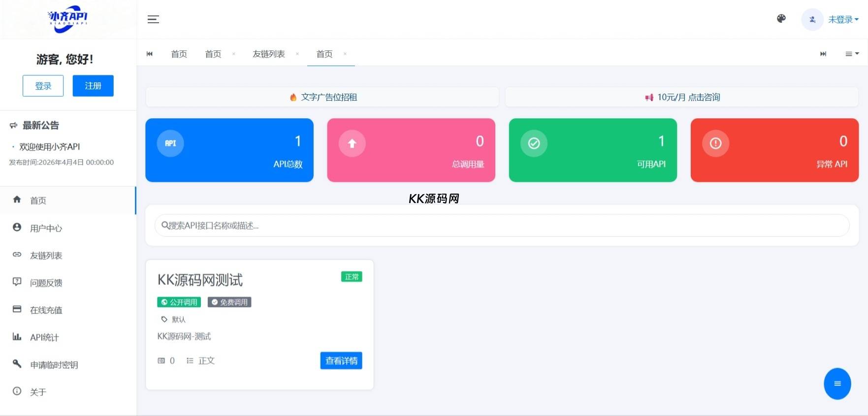
Task: Click the 在线充值 card icon
Action: (x=17, y=309)
